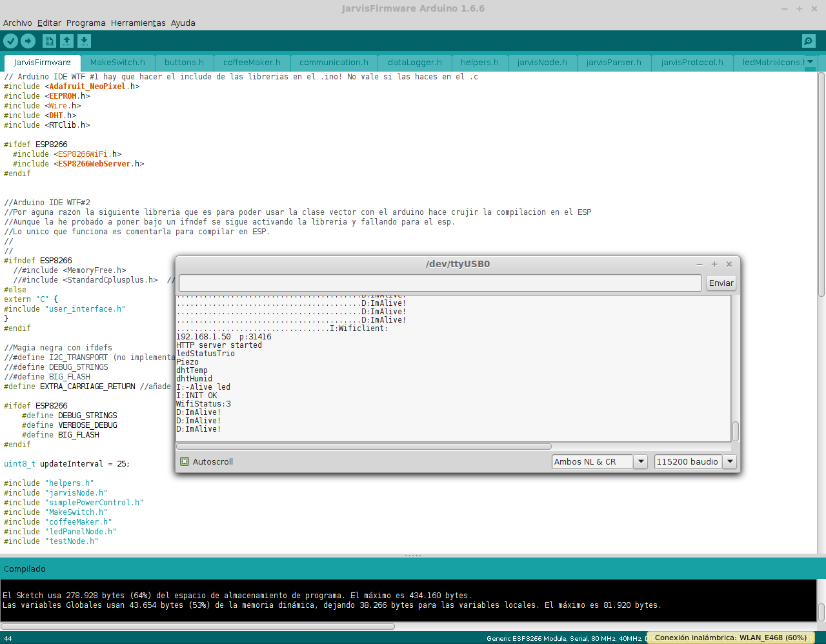Click the Adafruit_NeoPixel.h include line
Viewport: 826px width, 644px height.
72,86
